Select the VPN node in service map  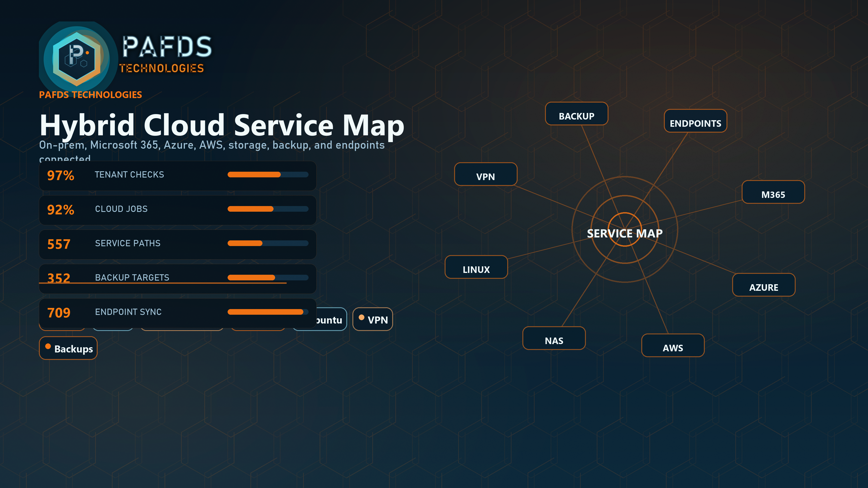click(x=486, y=174)
